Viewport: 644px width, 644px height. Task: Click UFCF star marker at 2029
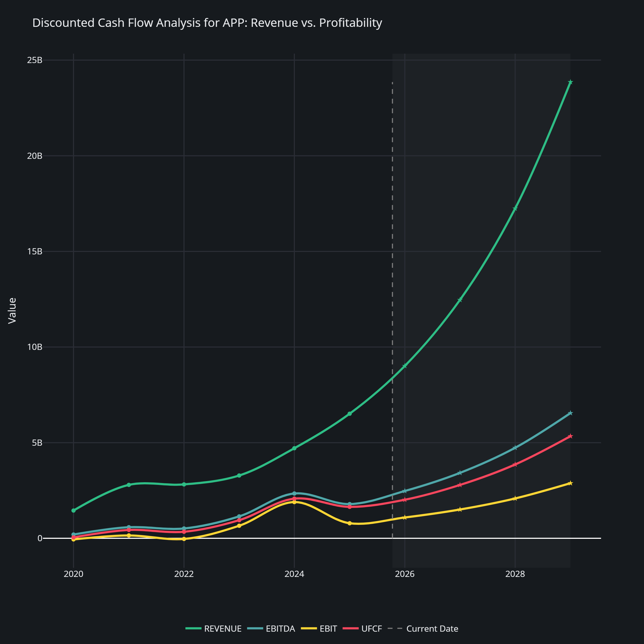pyautogui.click(x=570, y=436)
